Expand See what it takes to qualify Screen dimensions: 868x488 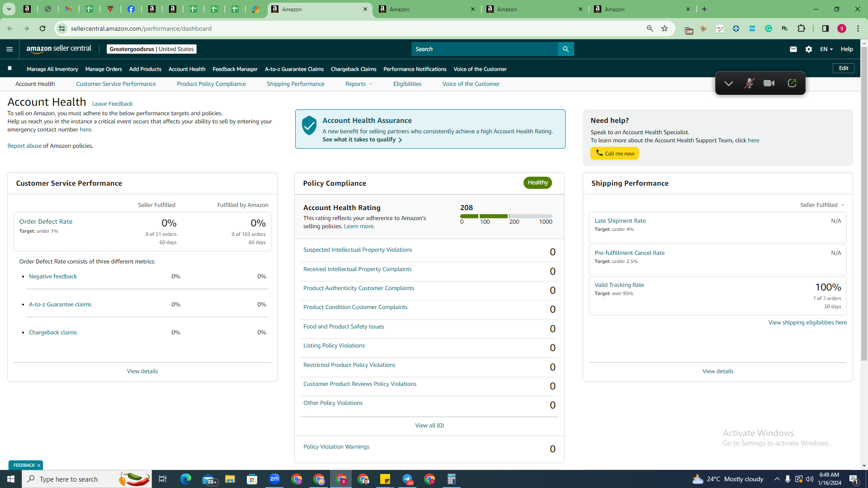coord(362,140)
